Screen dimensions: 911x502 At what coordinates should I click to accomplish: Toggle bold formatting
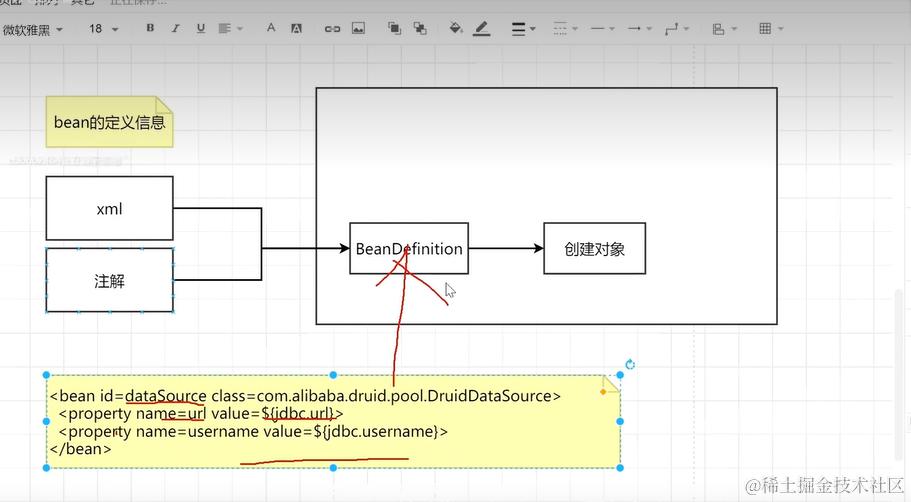coord(150,28)
